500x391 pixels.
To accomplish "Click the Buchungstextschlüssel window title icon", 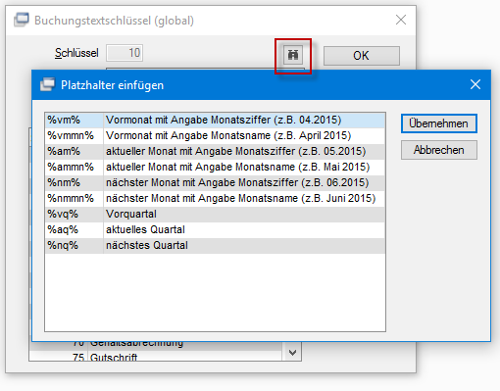I will coord(21,20).
